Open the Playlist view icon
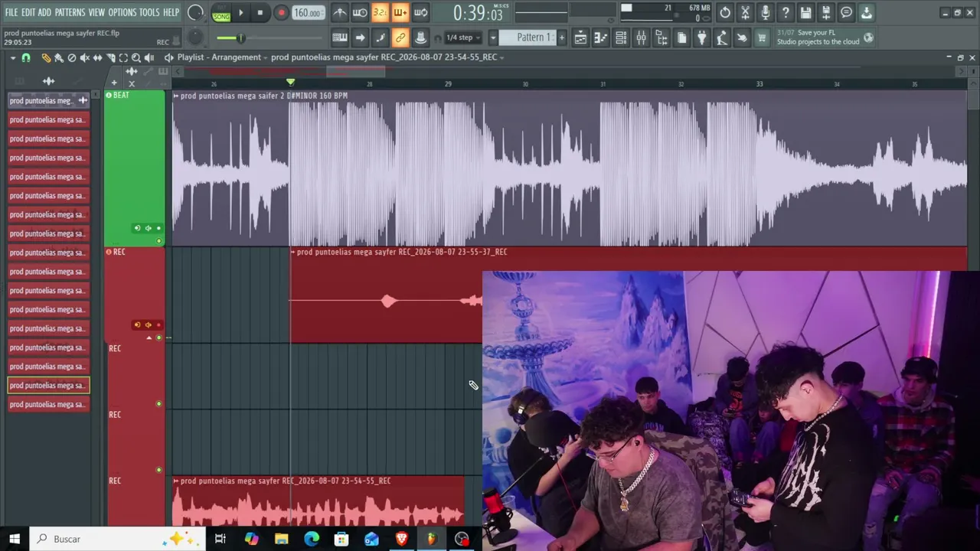 point(580,37)
